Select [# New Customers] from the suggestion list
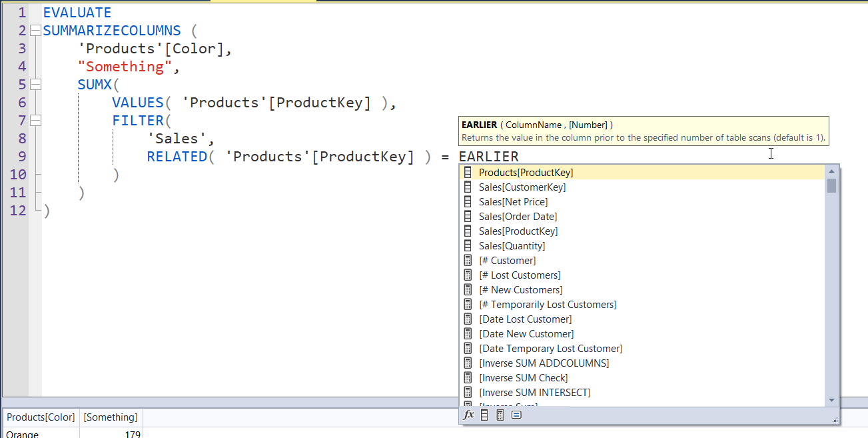 click(520, 289)
